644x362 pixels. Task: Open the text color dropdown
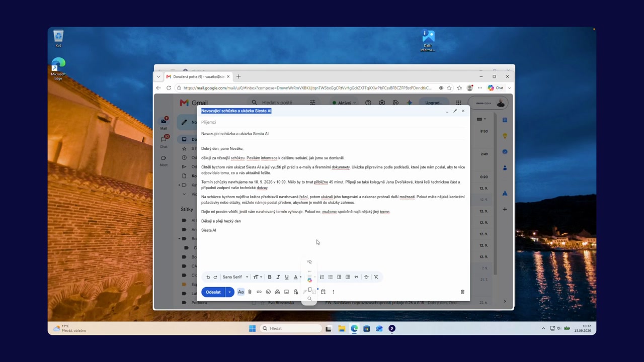pyautogui.click(x=297, y=277)
